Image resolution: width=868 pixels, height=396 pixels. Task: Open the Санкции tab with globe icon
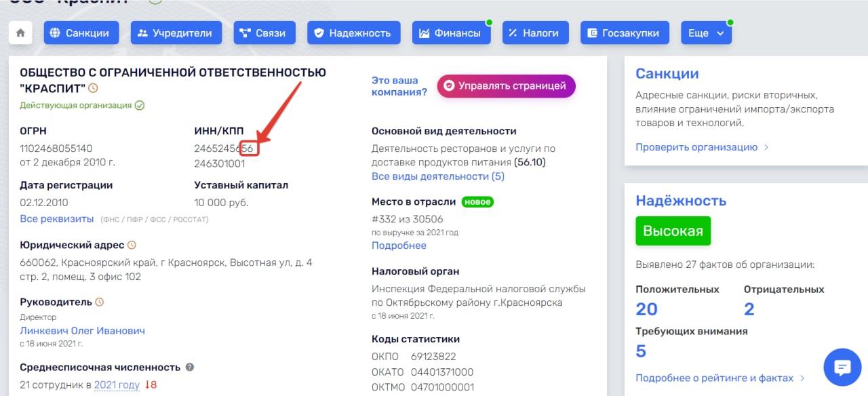coord(81,33)
